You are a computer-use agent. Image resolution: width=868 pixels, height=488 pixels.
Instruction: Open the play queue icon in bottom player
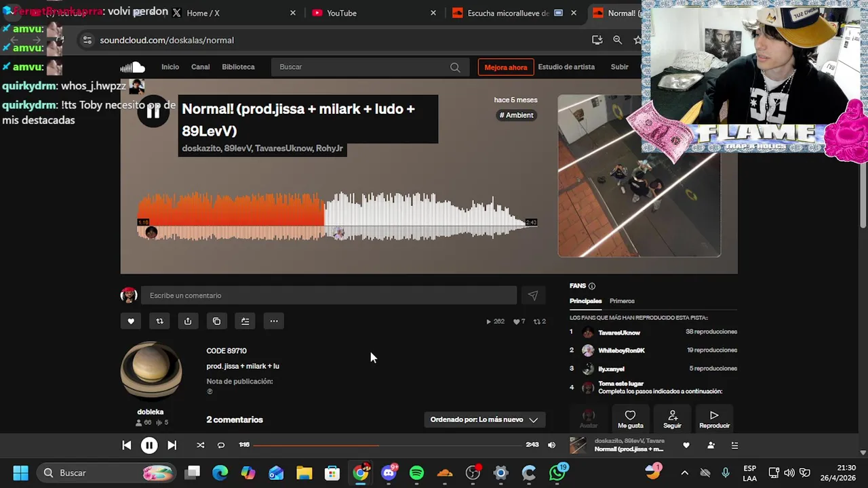click(734, 445)
